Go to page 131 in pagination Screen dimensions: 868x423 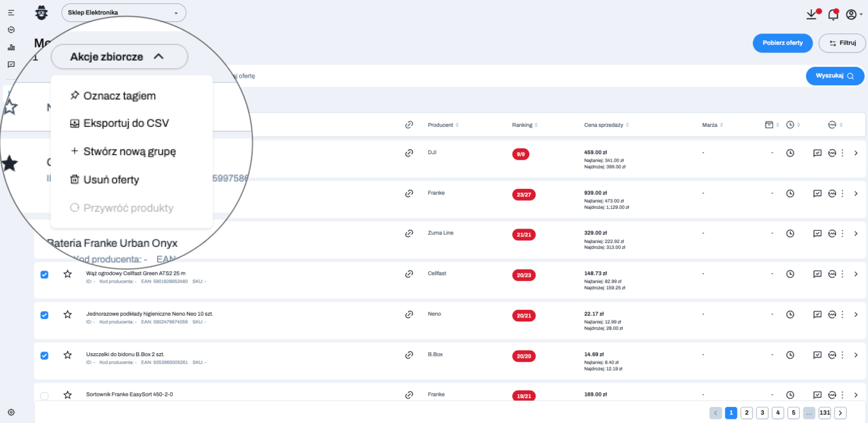tap(824, 413)
